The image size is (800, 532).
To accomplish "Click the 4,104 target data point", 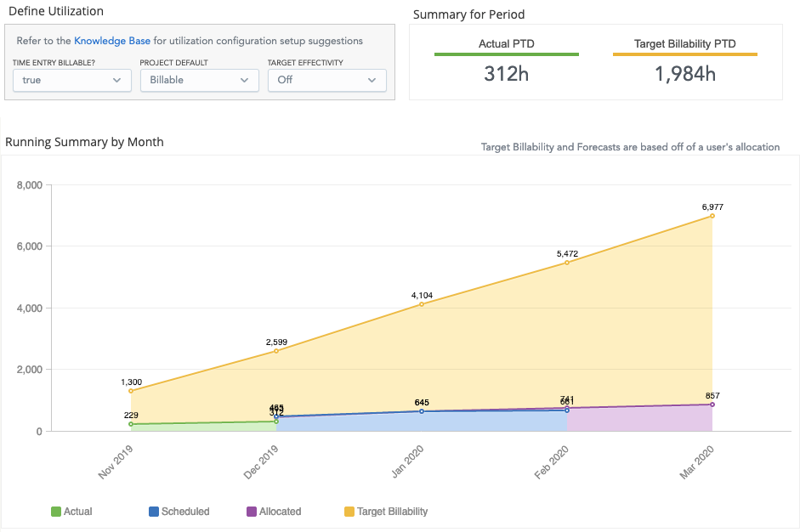I will (x=422, y=304).
